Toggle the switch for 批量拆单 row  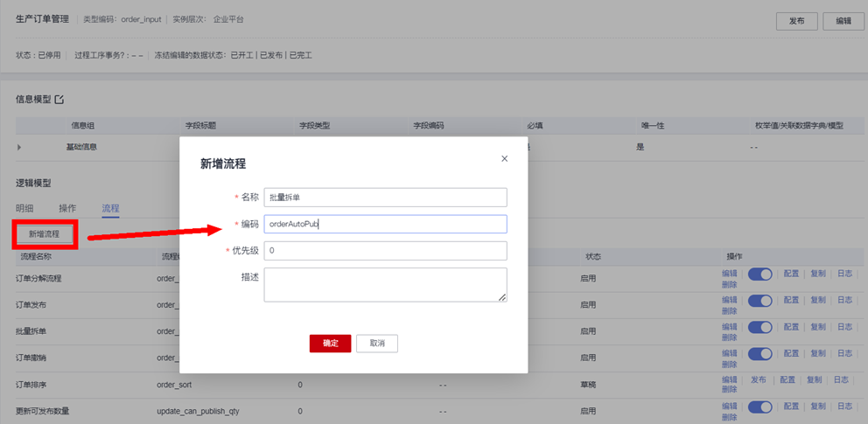pyautogui.click(x=760, y=327)
